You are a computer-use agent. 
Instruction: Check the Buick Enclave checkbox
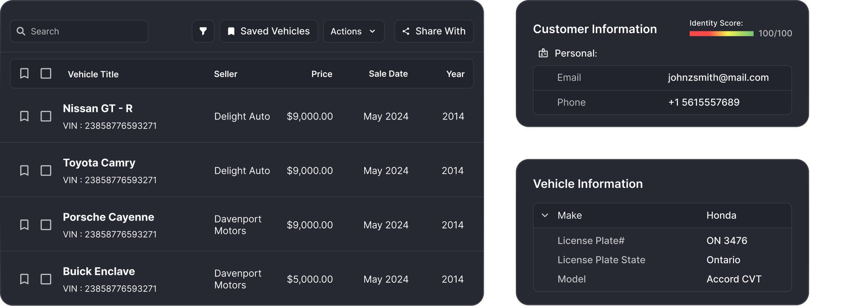46,279
